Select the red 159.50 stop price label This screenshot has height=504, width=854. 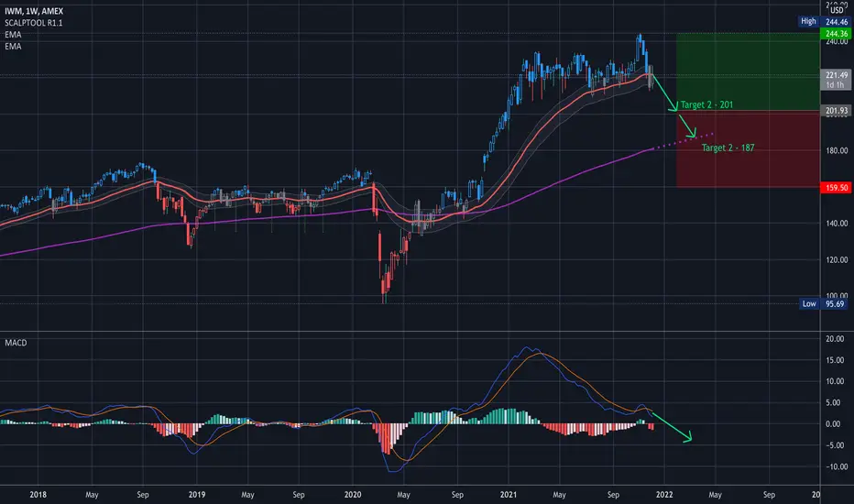click(x=836, y=188)
